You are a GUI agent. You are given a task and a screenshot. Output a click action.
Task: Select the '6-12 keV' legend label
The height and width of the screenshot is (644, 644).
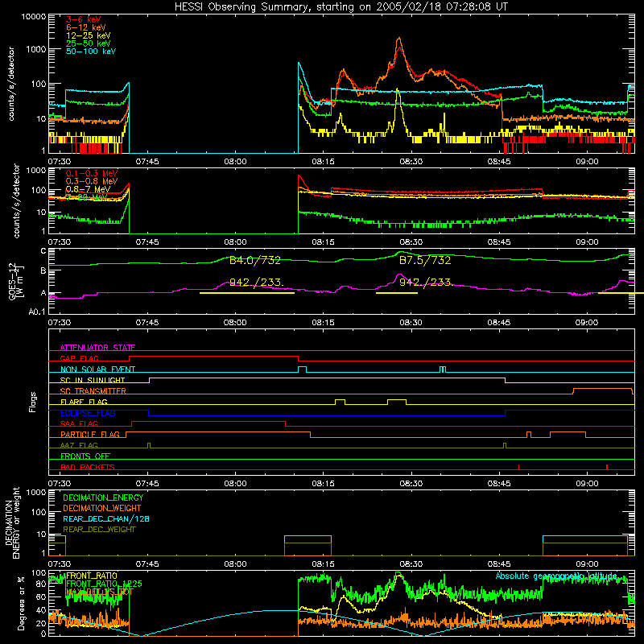[86, 27]
